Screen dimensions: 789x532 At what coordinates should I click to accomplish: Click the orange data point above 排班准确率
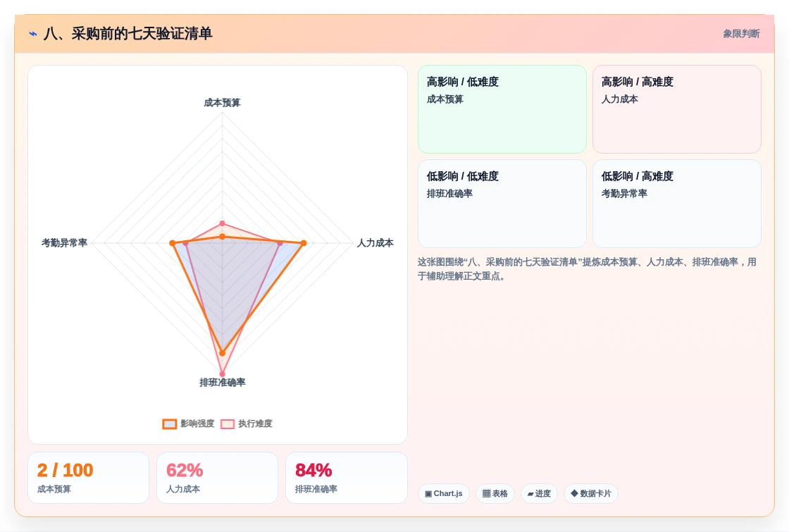(222, 353)
